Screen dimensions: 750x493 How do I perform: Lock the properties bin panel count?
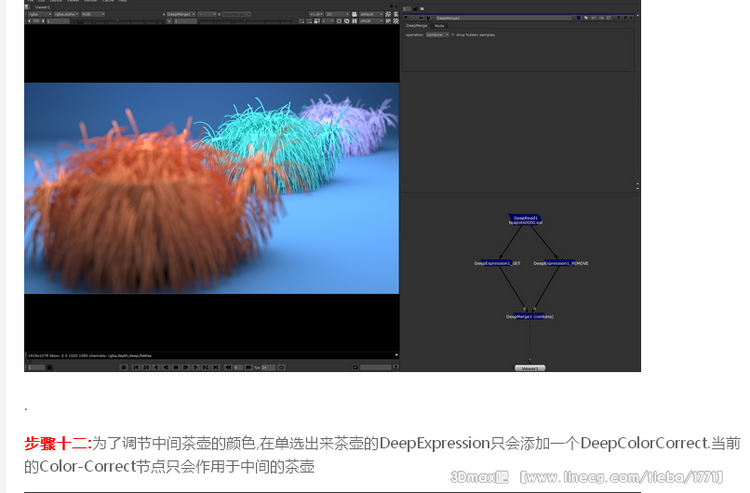coord(415,9)
